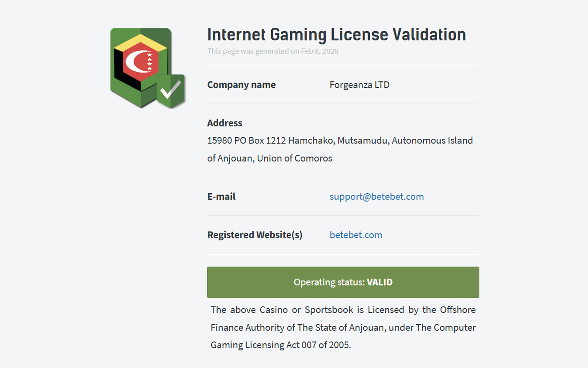
Task: Click the Casino or Sportsbook license sentence
Action: point(343,310)
